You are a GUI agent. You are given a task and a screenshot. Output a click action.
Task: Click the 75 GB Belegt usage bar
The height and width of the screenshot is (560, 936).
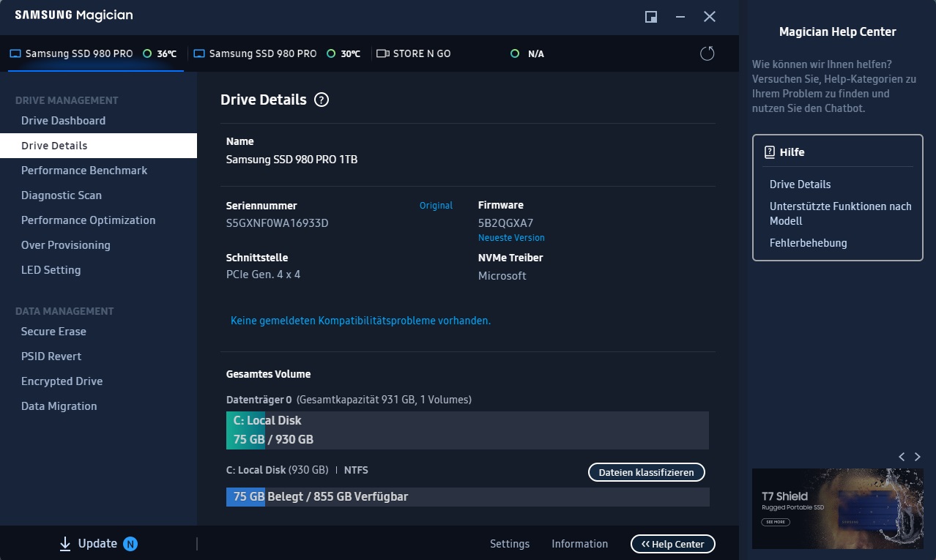[467, 497]
